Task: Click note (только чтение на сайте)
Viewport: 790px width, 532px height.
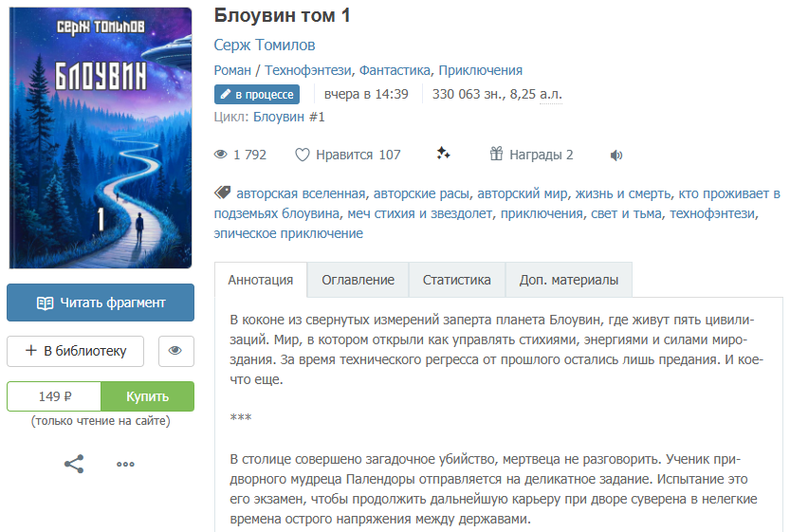Action: 101,421
